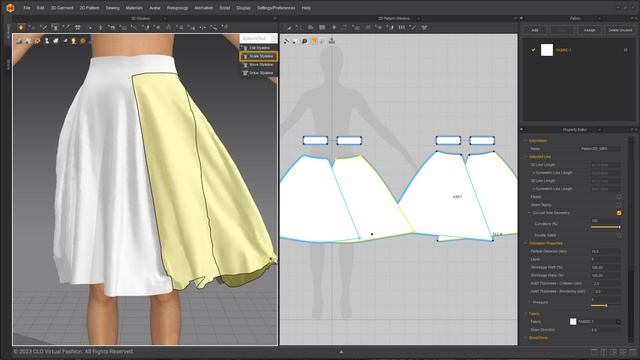Open the Materials menu
Screen dimensions: 640x360
coord(134,8)
